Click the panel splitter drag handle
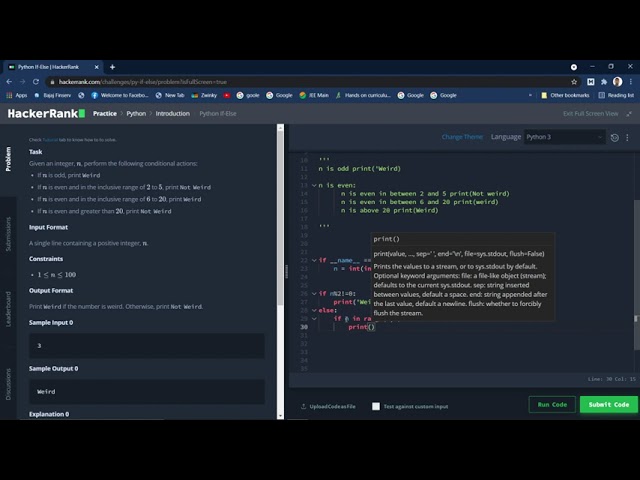Viewport: 640px width, 480px height. (286, 271)
